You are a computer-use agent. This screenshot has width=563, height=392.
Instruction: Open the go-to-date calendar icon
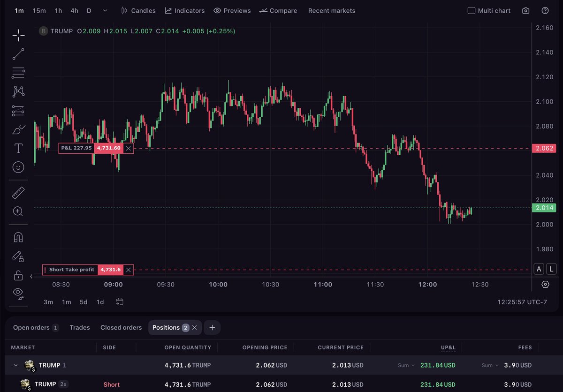tap(120, 302)
